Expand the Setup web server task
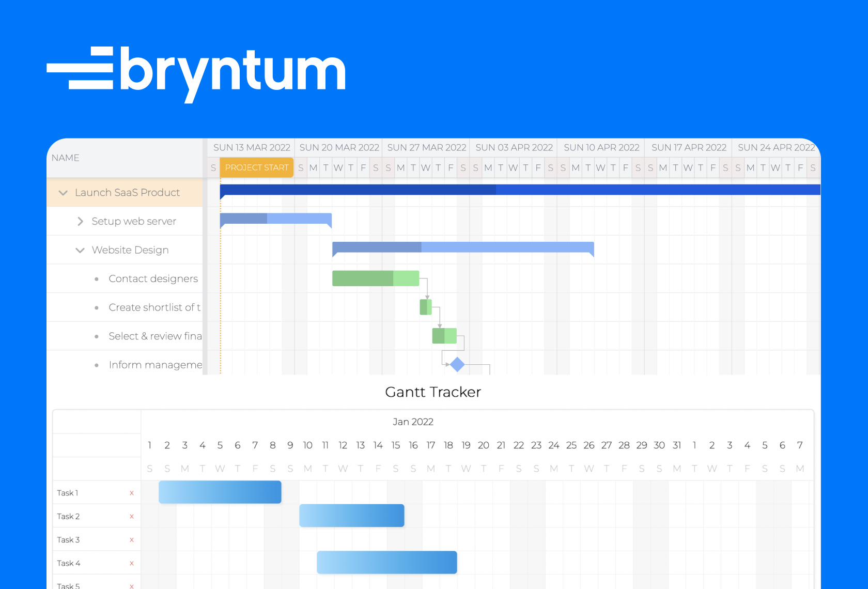The width and height of the screenshot is (868, 589). 80,221
